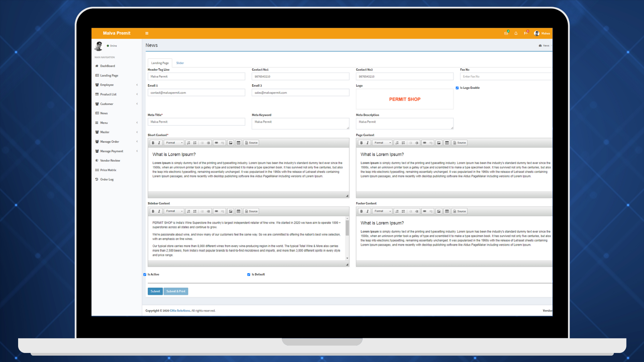Insert table in Footer Content editor
The height and width of the screenshot is (362, 644).
447,211
